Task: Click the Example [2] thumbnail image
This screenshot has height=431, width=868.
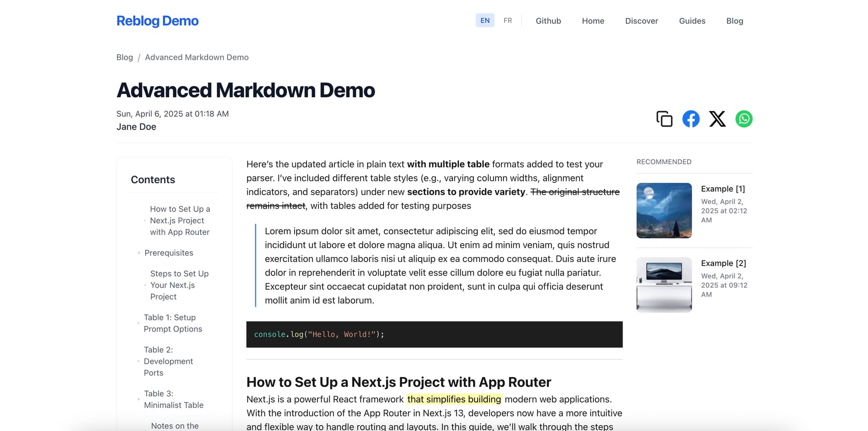Action: pyautogui.click(x=664, y=284)
